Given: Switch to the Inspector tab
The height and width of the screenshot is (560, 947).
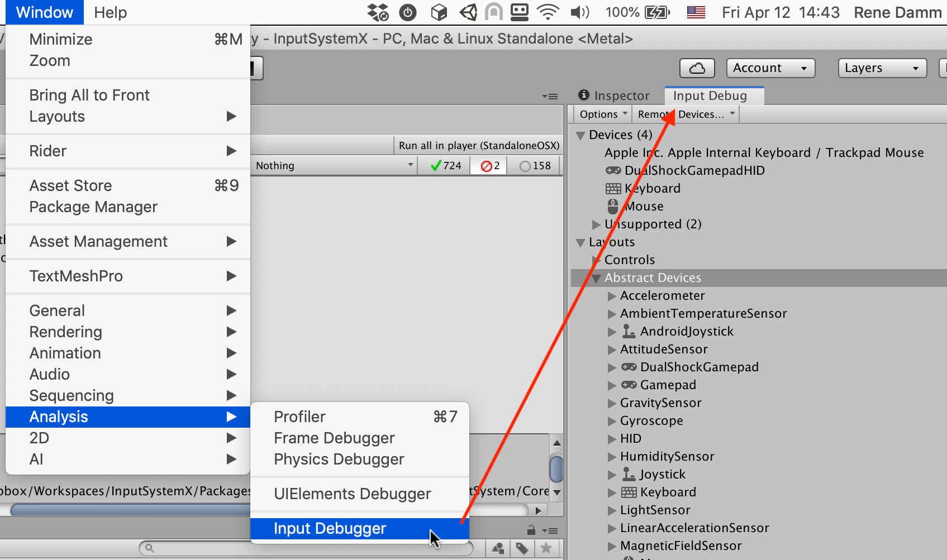Looking at the screenshot, I should pyautogui.click(x=615, y=95).
